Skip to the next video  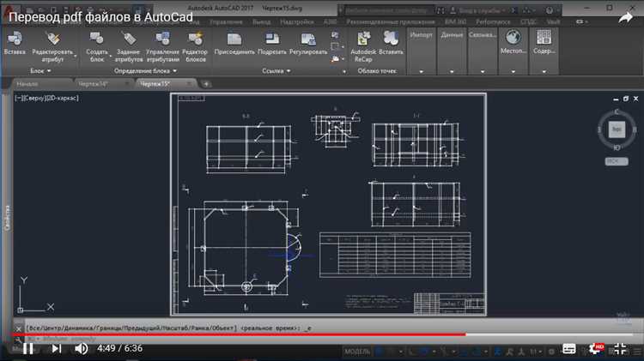click(x=57, y=349)
